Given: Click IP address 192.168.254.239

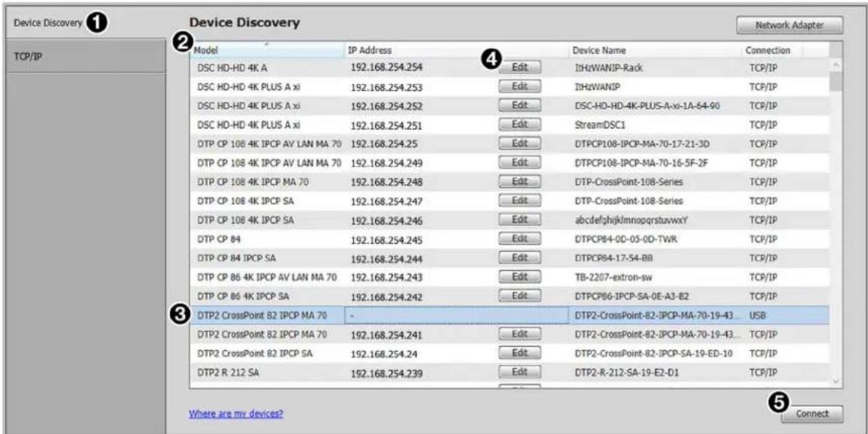Looking at the screenshot, I should click(x=387, y=373).
